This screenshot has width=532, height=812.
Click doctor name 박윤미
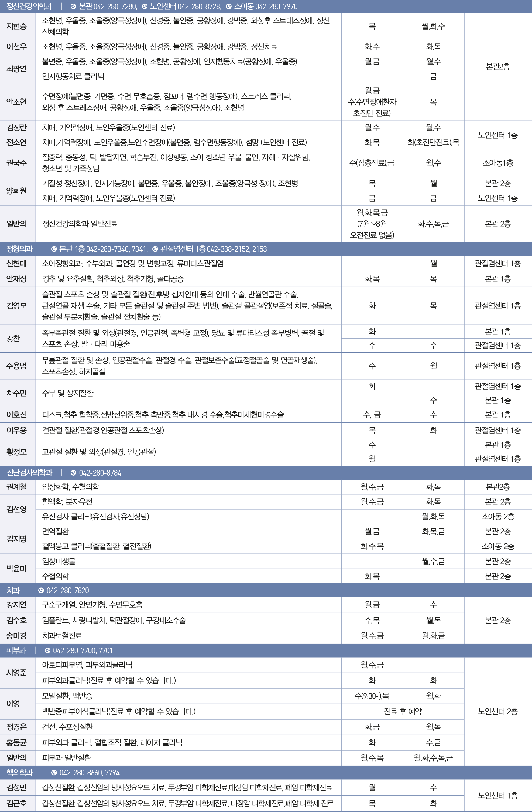(x=16, y=569)
